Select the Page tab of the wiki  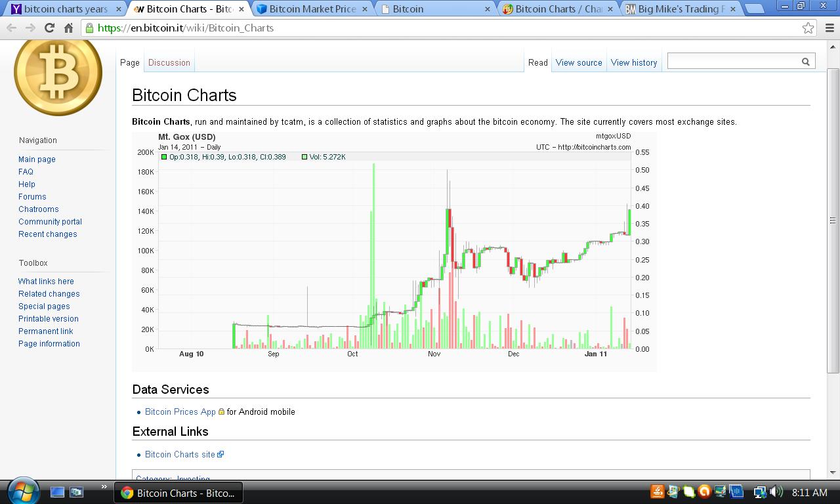pyautogui.click(x=130, y=62)
